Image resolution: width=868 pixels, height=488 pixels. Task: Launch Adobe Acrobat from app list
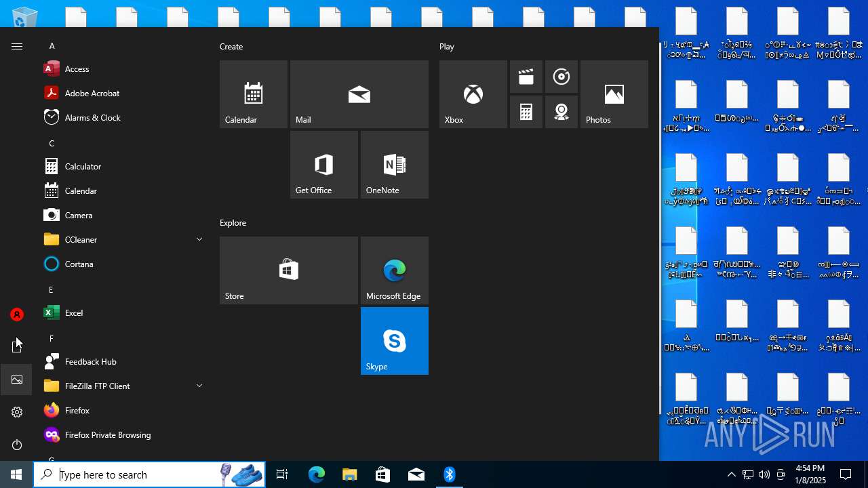point(123,93)
